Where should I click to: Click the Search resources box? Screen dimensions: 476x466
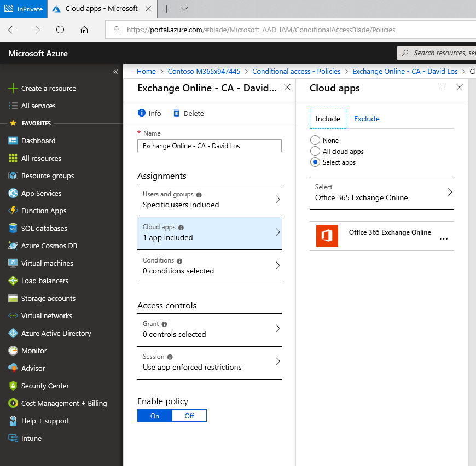point(437,53)
